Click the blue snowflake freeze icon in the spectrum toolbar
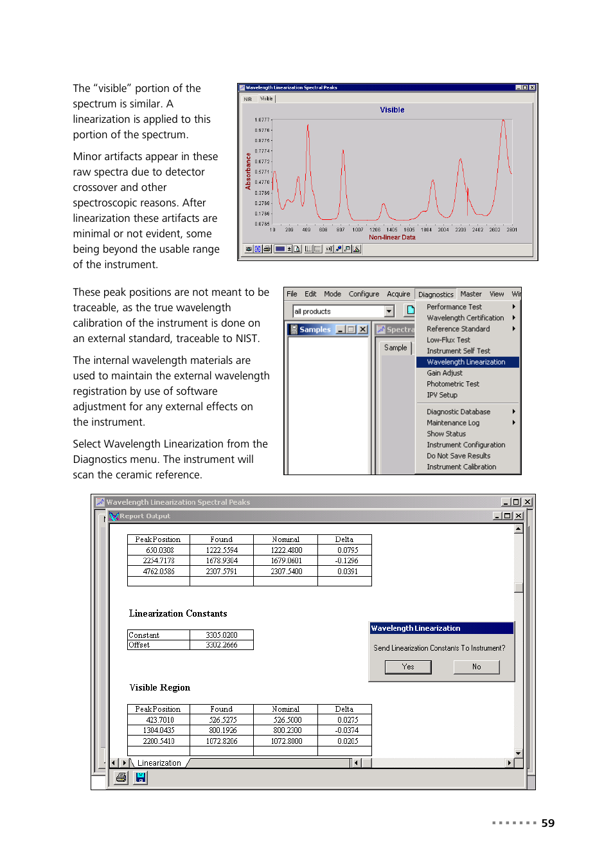The width and height of the screenshot is (613, 868). tap(258, 249)
